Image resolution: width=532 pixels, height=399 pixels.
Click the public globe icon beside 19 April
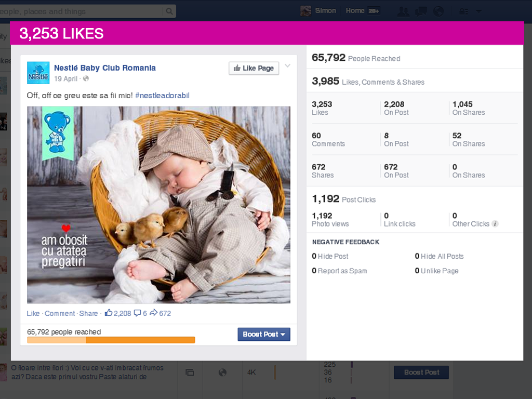86,79
